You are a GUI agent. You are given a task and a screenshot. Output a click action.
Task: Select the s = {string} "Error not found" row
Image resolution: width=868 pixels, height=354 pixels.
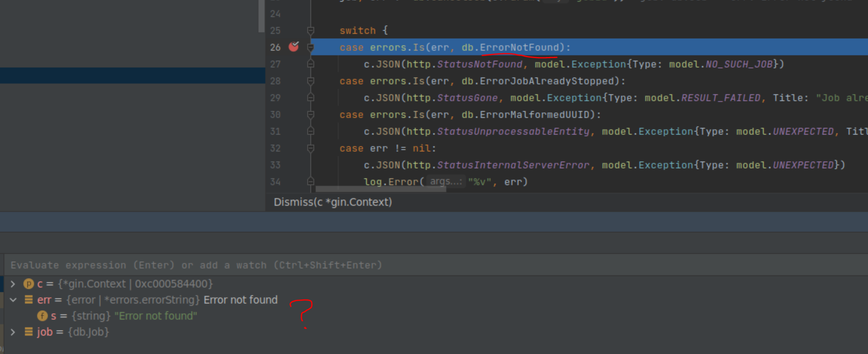pyautogui.click(x=436, y=316)
